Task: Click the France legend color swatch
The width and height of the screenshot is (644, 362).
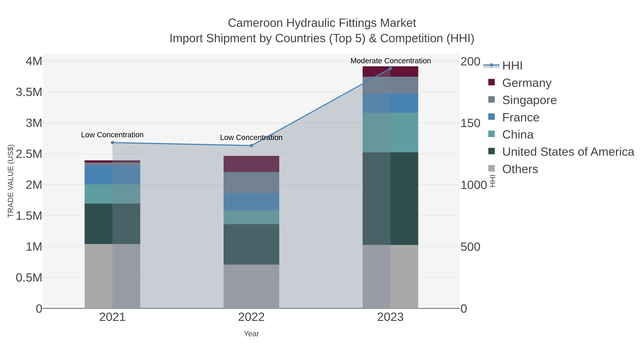Action: click(491, 117)
